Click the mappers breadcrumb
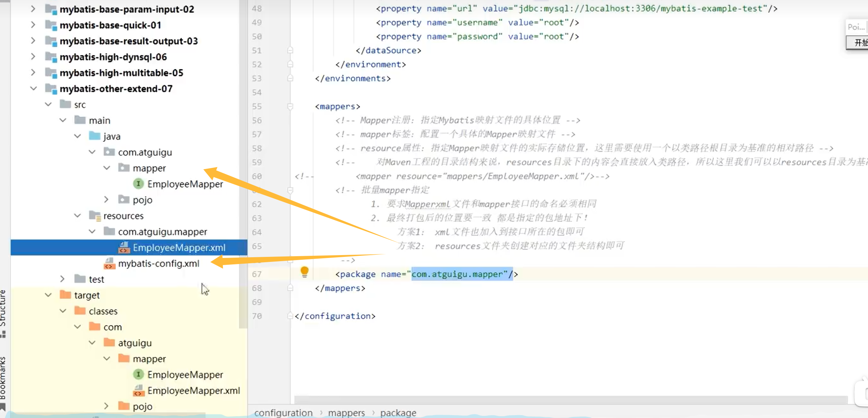Screen dimensions: 868x418 [x=346, y=413]
